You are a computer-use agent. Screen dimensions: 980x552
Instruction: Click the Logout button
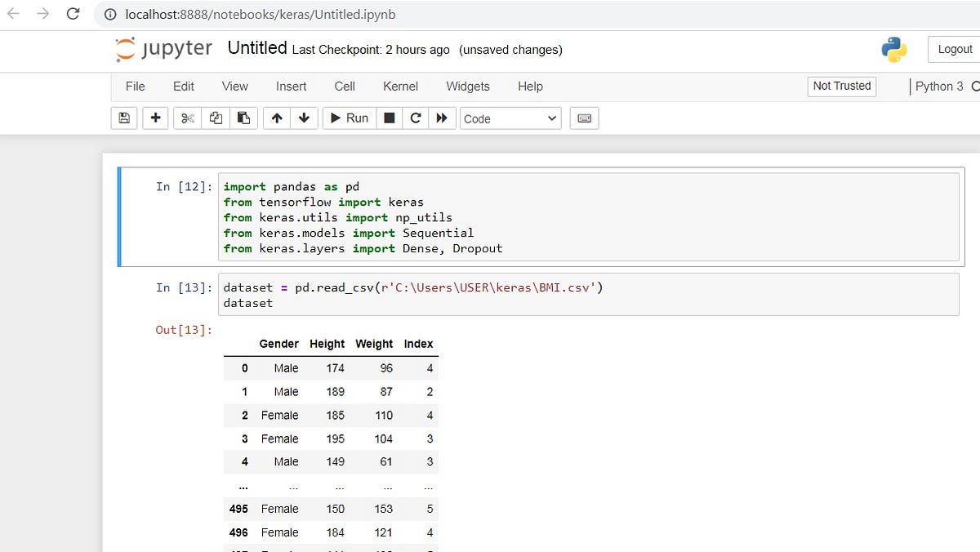click(957, 49)
